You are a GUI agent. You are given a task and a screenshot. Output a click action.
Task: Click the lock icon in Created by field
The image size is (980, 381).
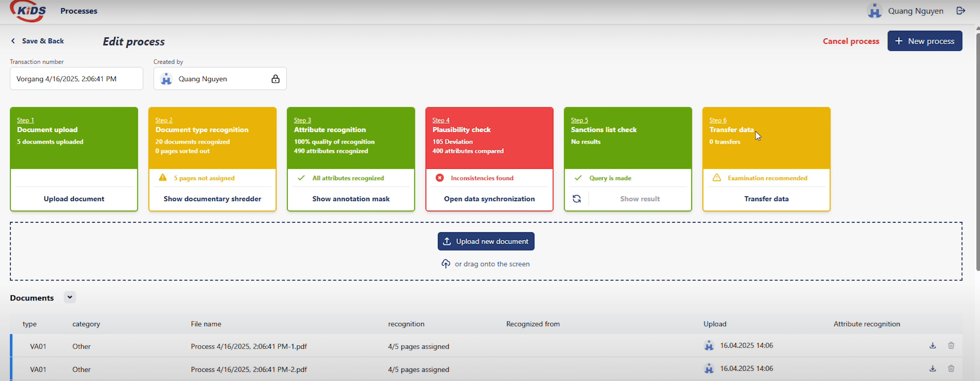[275, 79]
